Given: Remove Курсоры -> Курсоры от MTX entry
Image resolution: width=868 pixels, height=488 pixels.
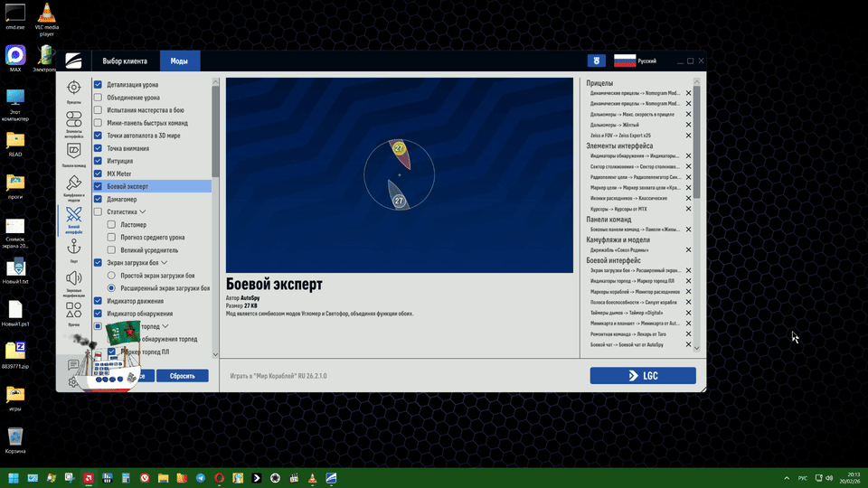Looking at the screenshot, I should coord(689,209).
